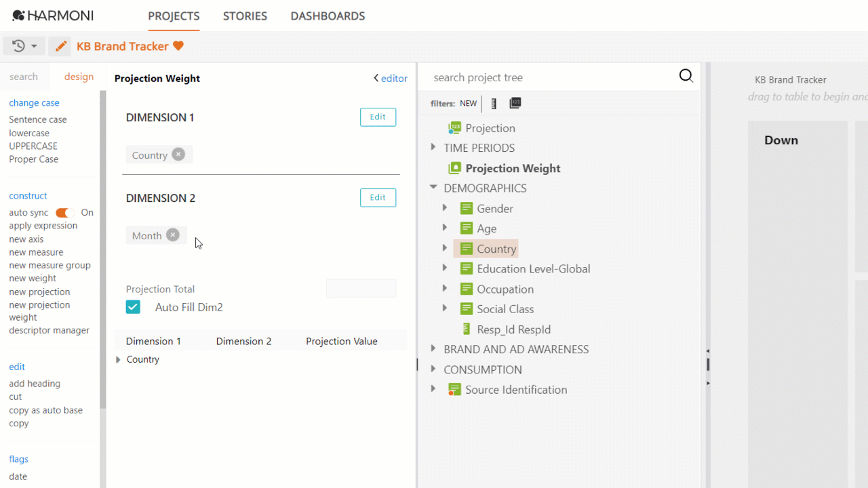Select the NEW filter
The image size is (868, 488).
click(x=468, y=104)
